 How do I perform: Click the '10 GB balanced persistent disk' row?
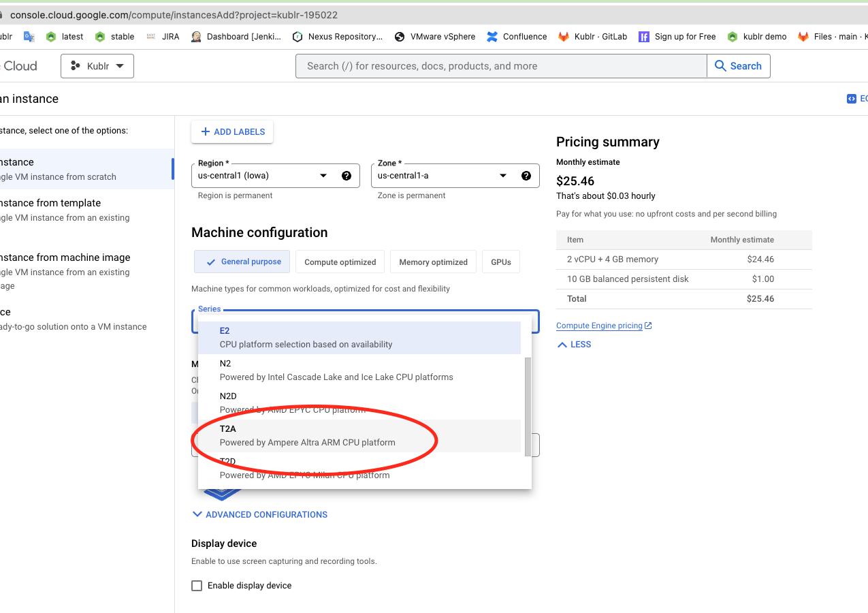(x=684, y=279)
